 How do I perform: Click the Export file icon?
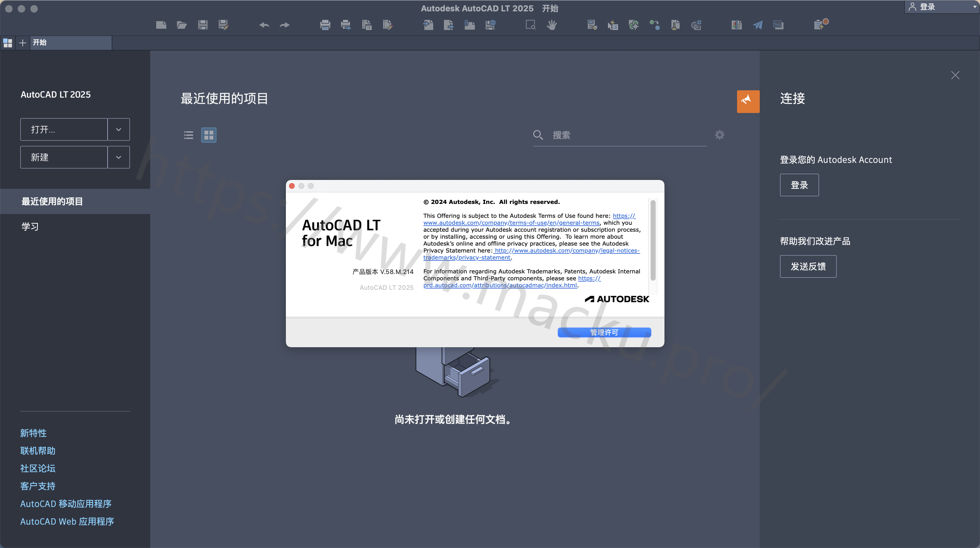coord(449,25)
